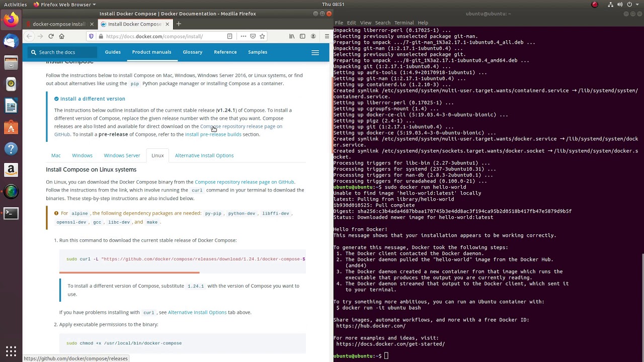The width and height of the screenshot is (644, 362).
Task: Open a new Firefox tab
Action: click(179, 24)
